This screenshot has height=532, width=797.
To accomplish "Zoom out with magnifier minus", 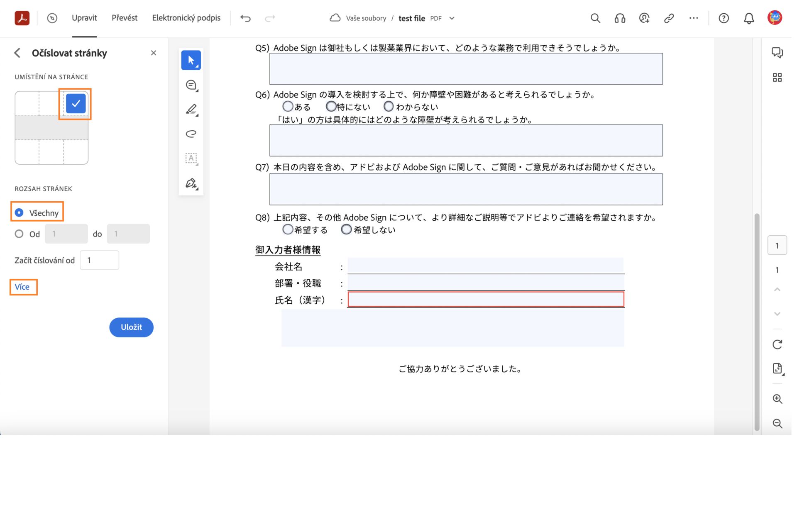I will click(x=777, y=424).
